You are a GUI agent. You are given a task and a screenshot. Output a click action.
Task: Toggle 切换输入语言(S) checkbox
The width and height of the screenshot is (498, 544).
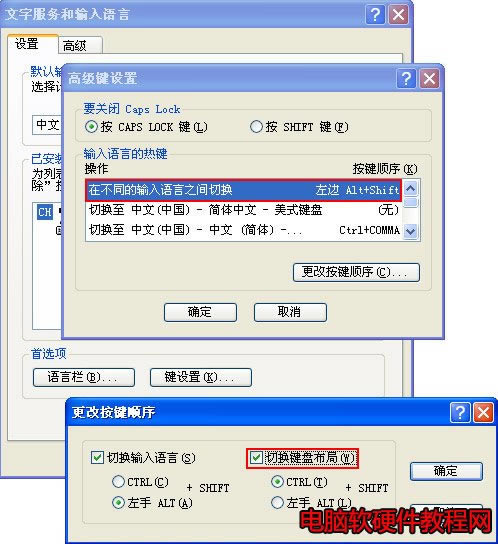click(x=96, y=457)
